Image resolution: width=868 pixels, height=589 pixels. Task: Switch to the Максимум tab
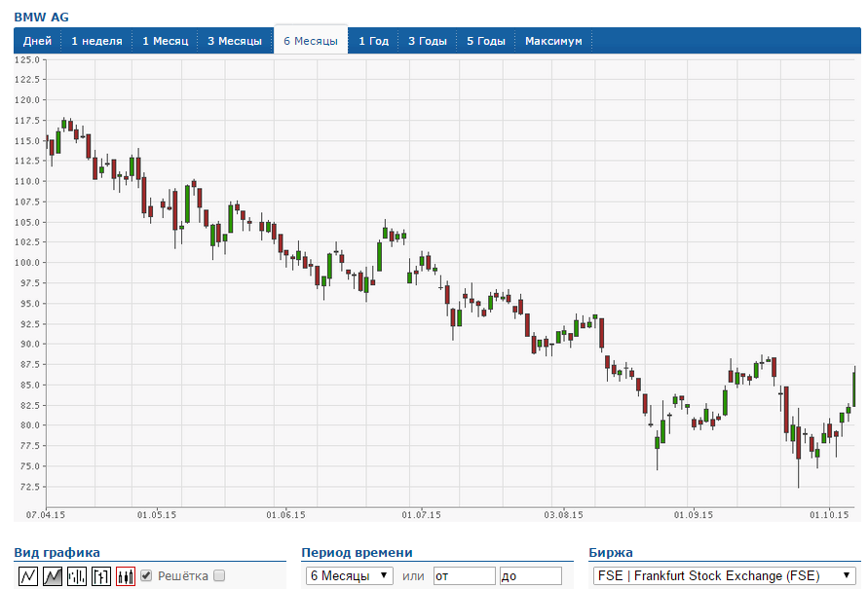553,41
